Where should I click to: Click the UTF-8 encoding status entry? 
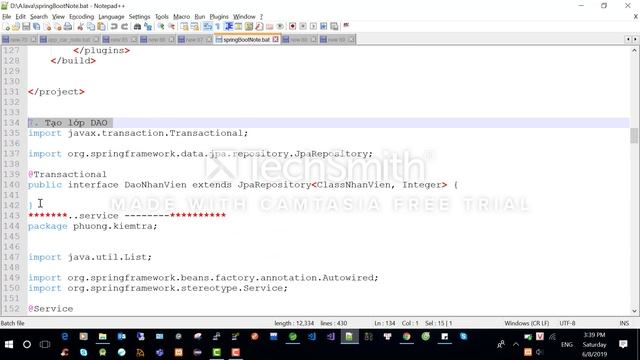(567, 323)
